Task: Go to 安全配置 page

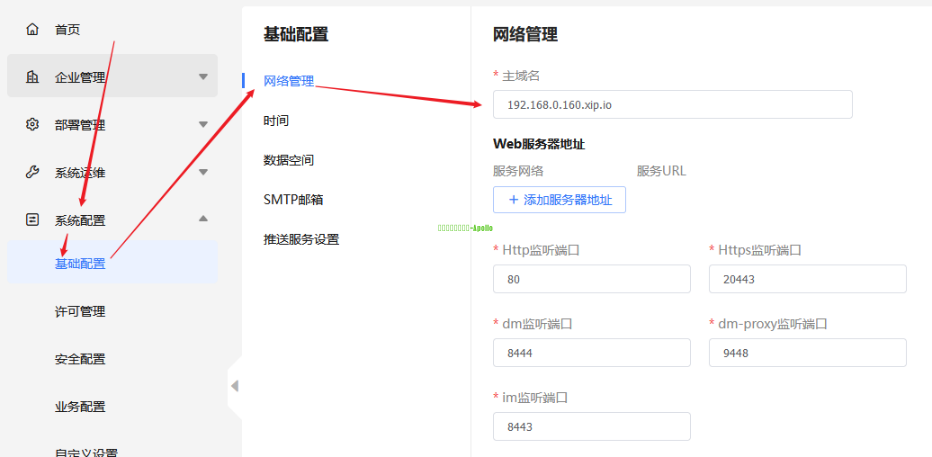Action: coord(80,359)
